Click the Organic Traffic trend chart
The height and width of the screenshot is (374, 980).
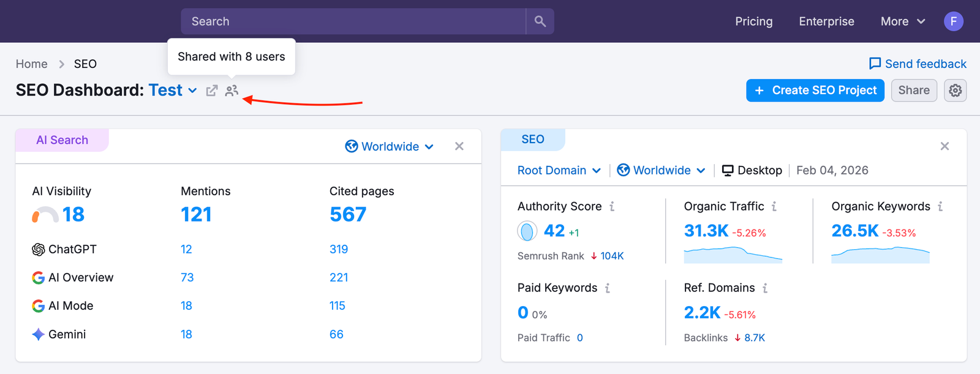pos(733,255)
